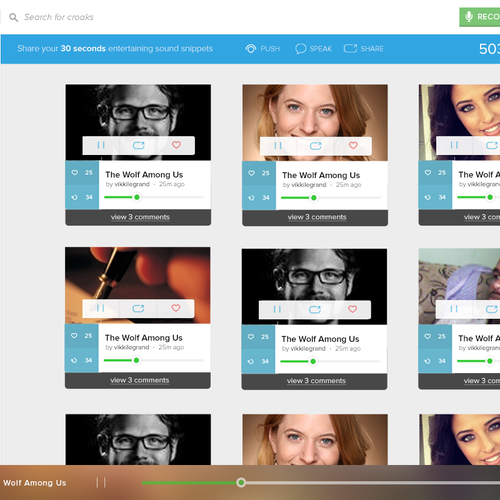Repost the second-row bearded man croak

point(315,310)
